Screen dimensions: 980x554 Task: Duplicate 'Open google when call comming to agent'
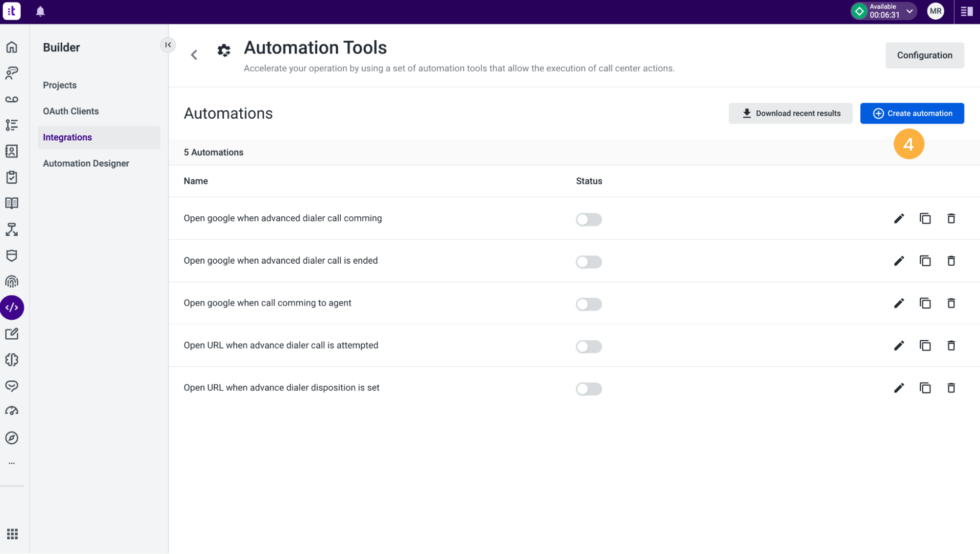coord(925,303)
